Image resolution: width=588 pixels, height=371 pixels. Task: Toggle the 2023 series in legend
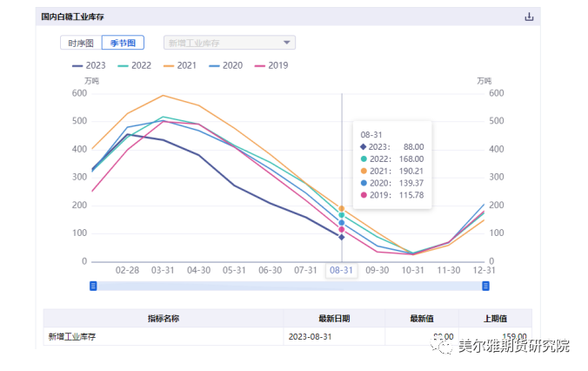coord(89,65)
